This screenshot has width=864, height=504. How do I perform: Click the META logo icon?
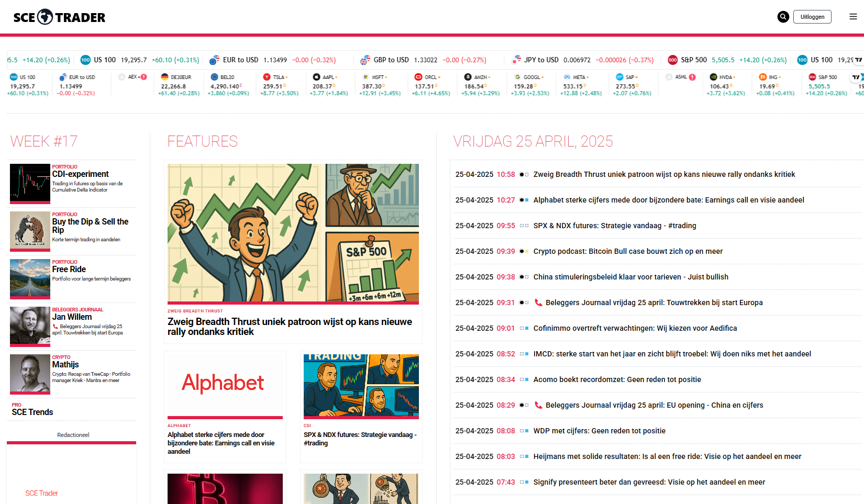tap(567, 77)
